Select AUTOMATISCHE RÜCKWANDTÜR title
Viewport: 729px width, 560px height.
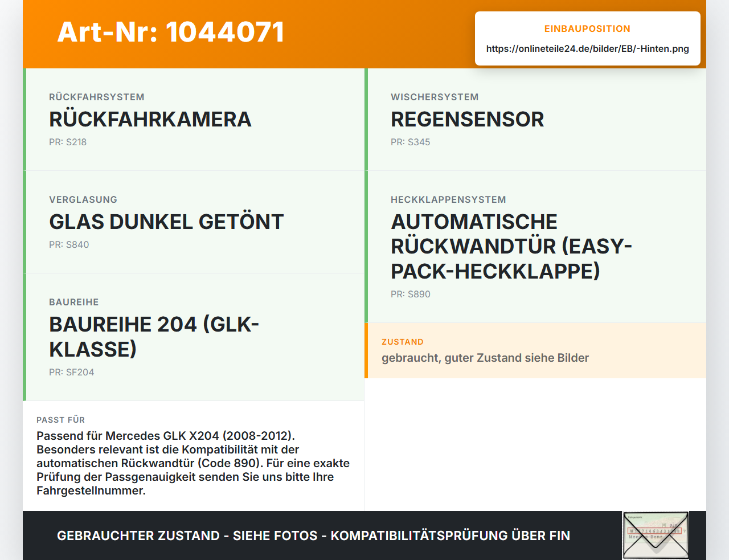[x=511, y=246]
